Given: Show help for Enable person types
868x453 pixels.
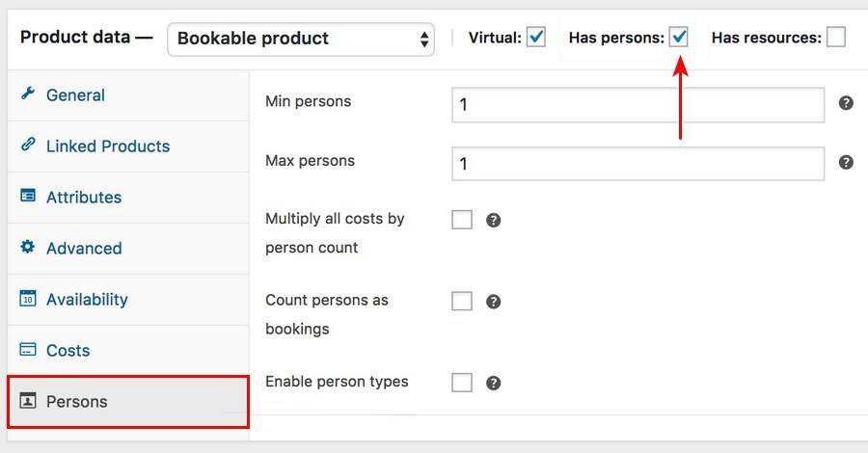Looking at the screenshot, I should point(493,383).
